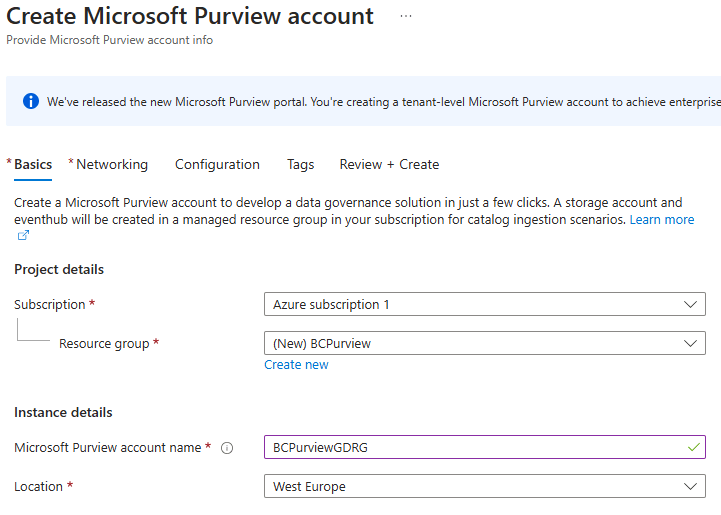721x515 pixels.
Task: Jump to the Review + Create tab
Action: coord(389,164)
